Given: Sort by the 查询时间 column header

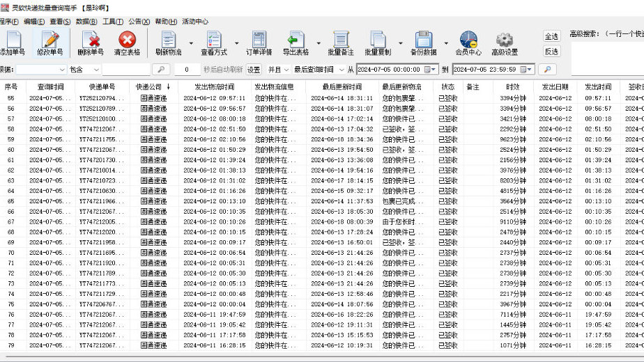Looking at the screenshot, I should coord(50,87).
